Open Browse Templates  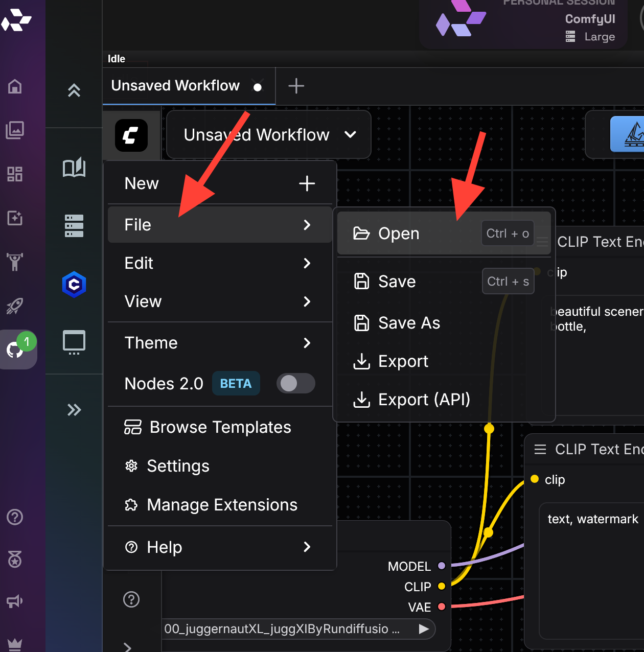pyautogui.click(x=220, y=427)
